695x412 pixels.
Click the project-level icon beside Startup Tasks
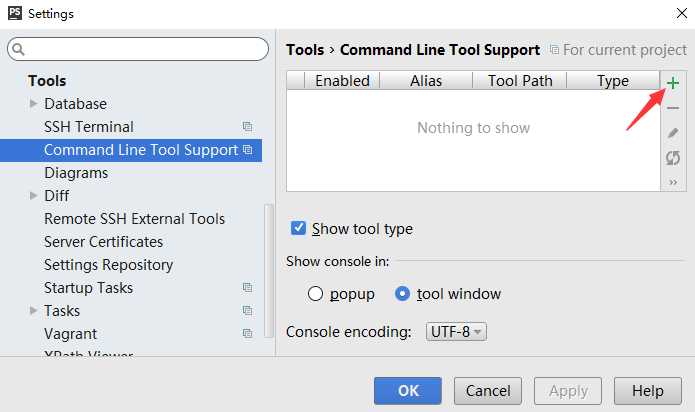click(x=247, y=288)
